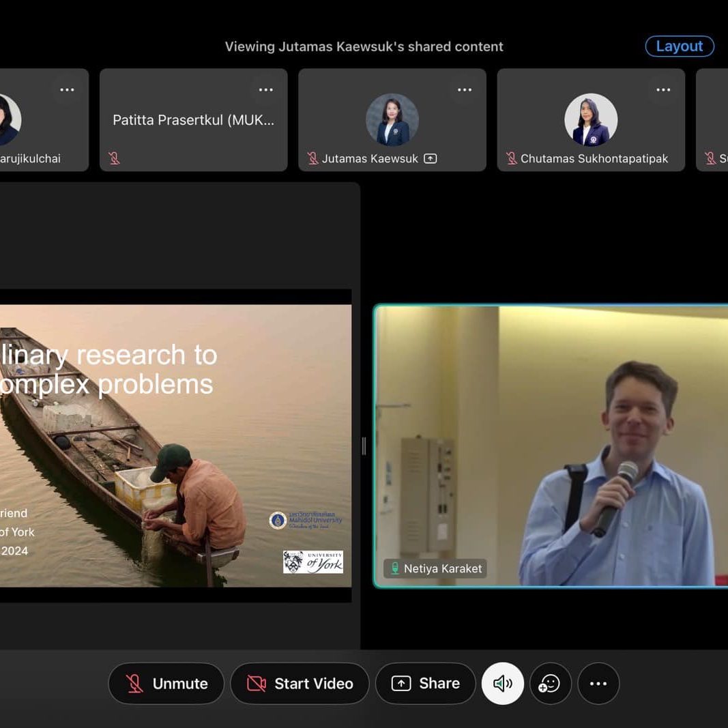Click muted mic icon beside Chutamas Sukhontapatipak
Image resolution: width=728 pixels, height=728 pixels.
click(x=511, y=158)
